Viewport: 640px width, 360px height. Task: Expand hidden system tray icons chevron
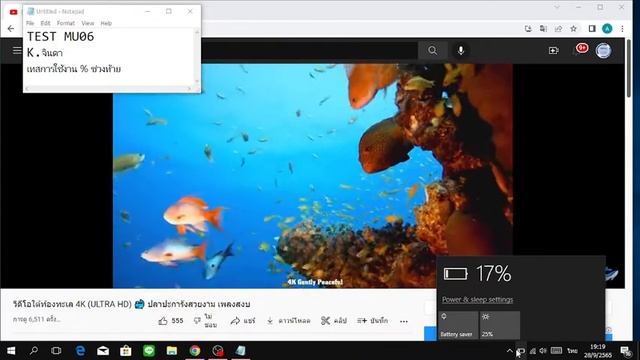pyautogui.click(x=509, y=351)
